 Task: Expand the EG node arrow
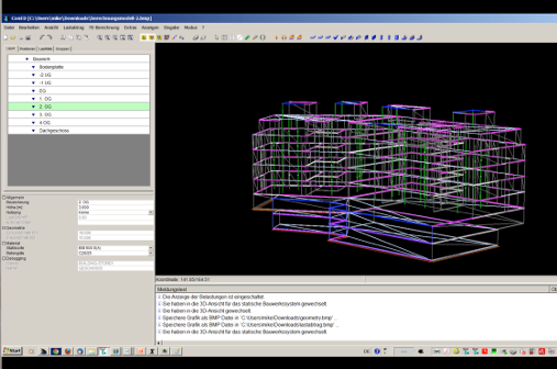click(33, 91)
